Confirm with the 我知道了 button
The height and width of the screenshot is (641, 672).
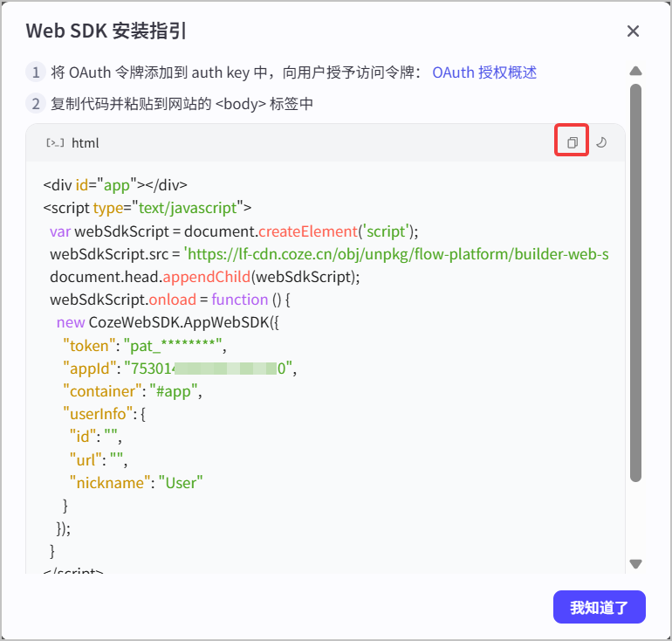tap(600, 607)
